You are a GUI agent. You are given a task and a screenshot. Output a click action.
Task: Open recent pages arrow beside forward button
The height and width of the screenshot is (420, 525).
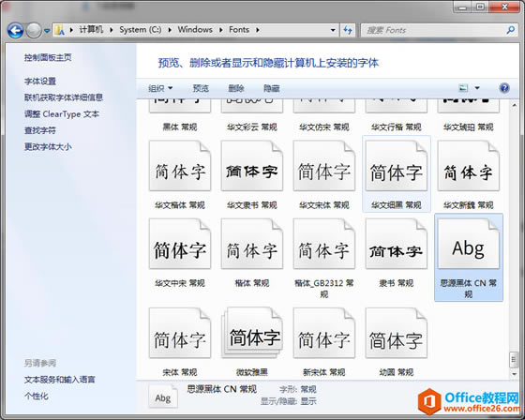(x=47, y=31)
